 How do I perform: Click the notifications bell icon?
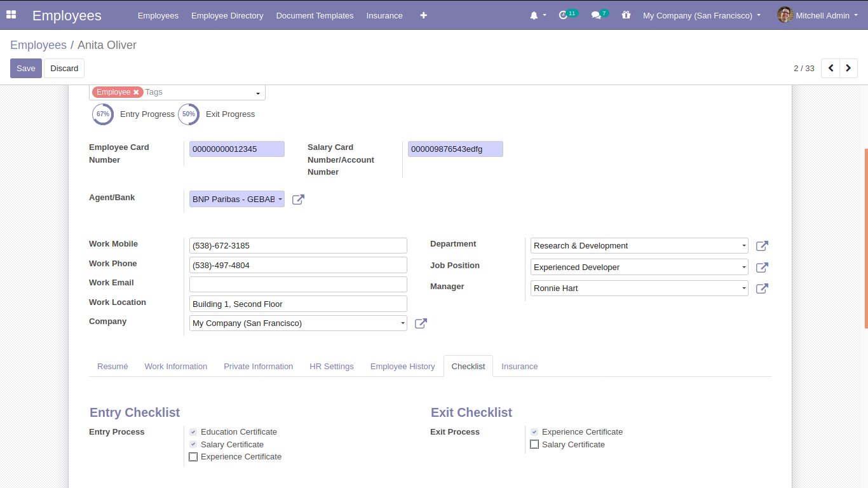534,15
